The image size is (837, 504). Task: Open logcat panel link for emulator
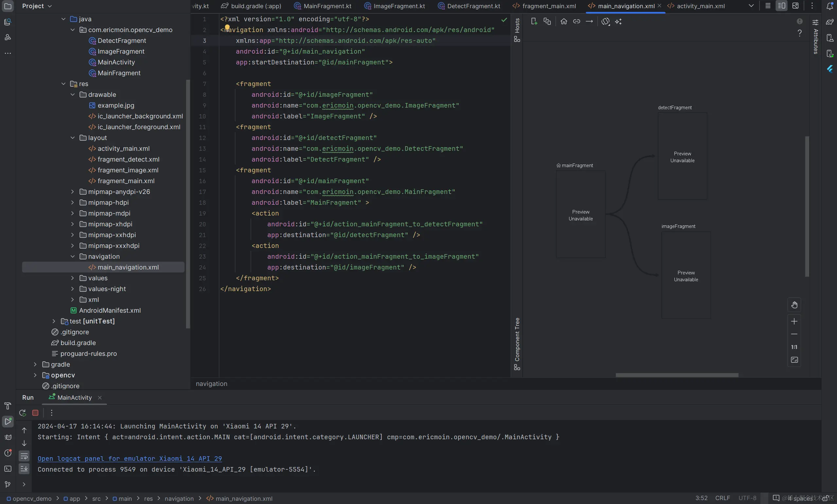coord(130,459)
